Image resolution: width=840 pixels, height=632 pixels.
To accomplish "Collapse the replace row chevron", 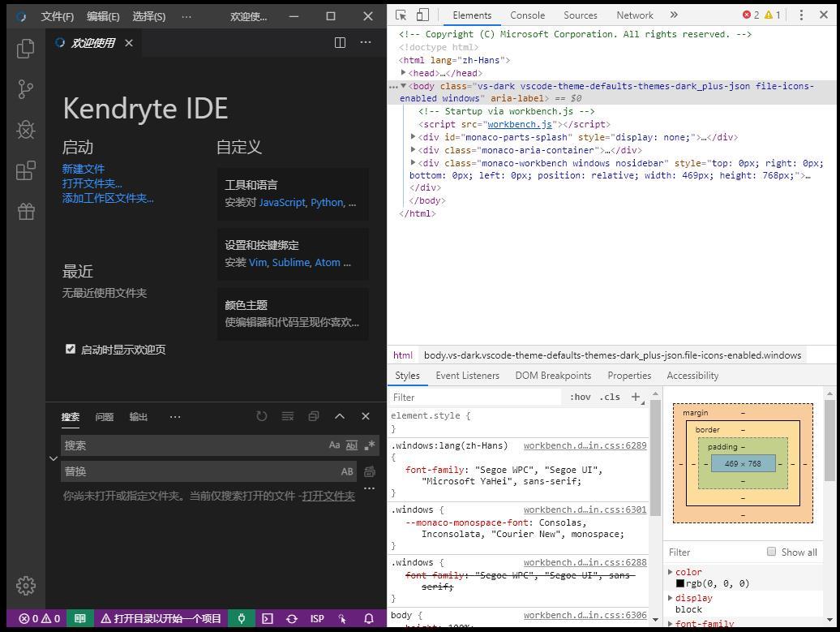I will coord(53,458).
